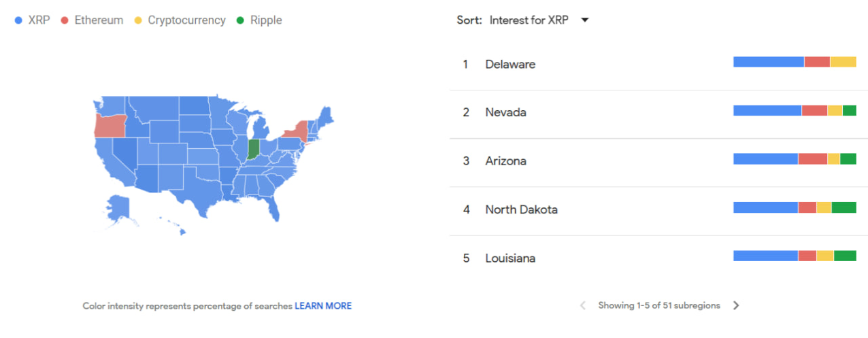Open the Sort dropdown arrow
Viewport: 868px width, 338px height.
coord(585,20)
